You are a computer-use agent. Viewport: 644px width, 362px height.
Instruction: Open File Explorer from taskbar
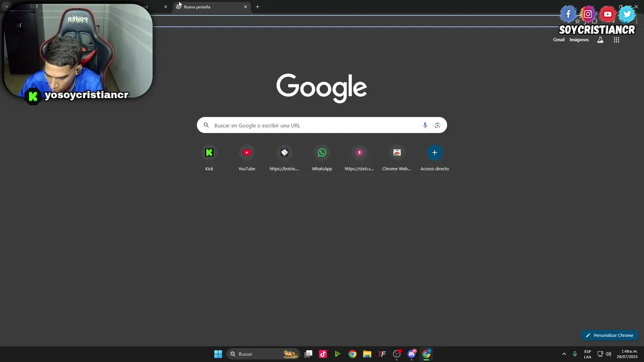click(x=367, y=354)
